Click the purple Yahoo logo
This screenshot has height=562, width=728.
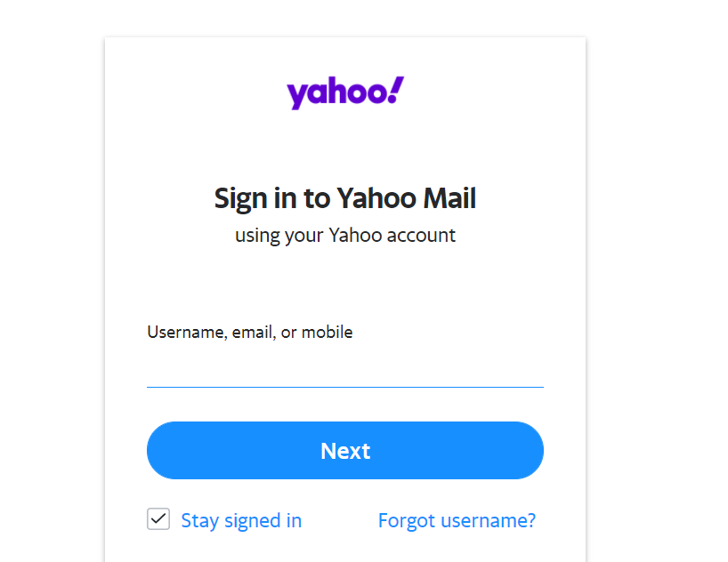pyautogui.click(x=344, y=92)
